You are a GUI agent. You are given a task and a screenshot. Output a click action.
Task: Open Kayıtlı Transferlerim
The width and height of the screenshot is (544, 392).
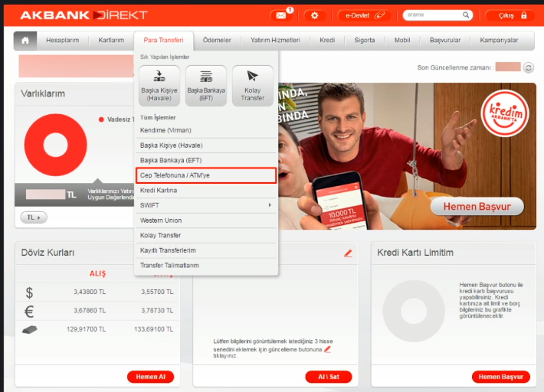pos(206,250)
